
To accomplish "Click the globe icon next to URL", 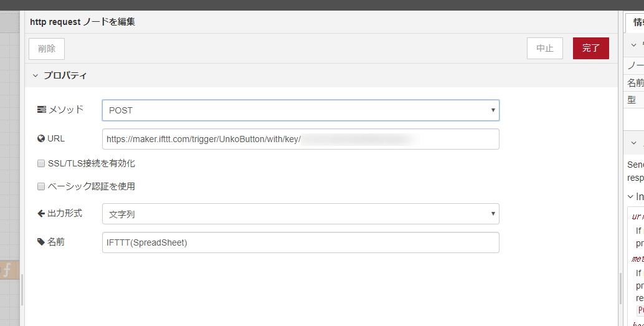I will (41, 138).
